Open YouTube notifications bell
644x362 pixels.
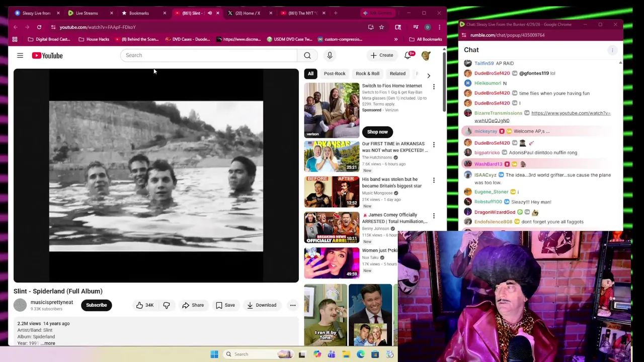[x=408, y=55]
